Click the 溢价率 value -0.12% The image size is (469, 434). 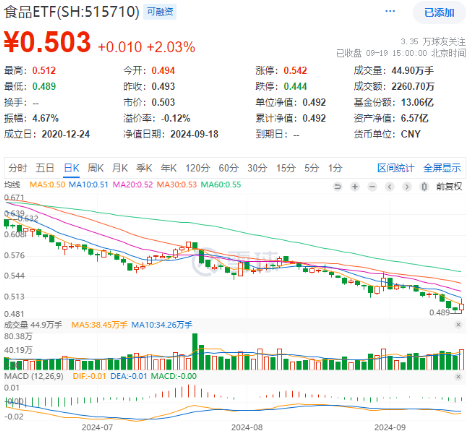coord(175,118)
